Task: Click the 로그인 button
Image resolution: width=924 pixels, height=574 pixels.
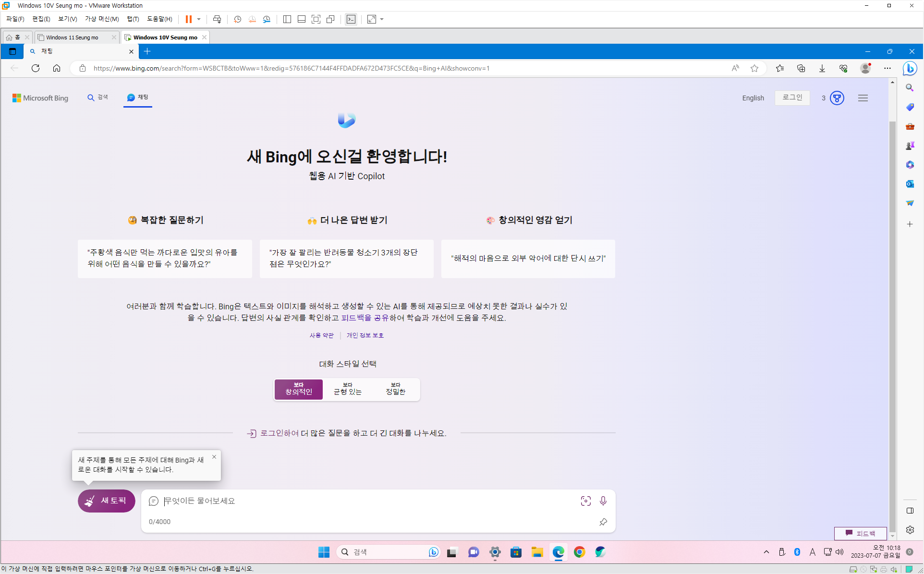Action: point(792,98)
